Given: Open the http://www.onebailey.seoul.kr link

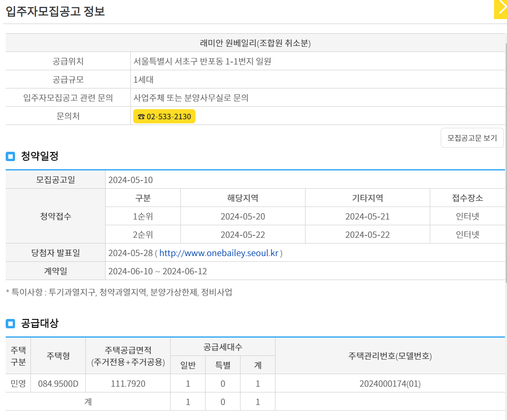Looking at the screenshot, I should (x=219, y=253).
